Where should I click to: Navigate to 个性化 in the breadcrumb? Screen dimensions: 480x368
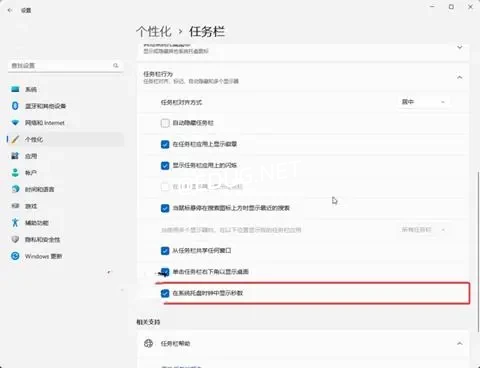pos(154,32)
